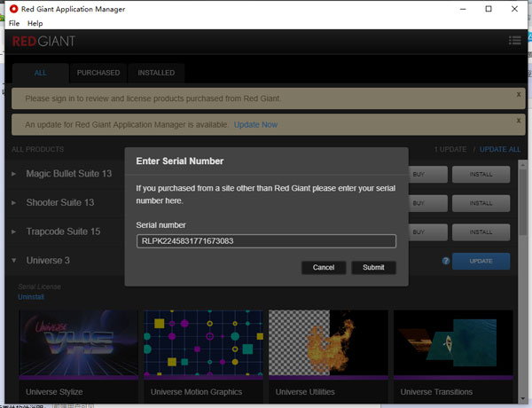
Task: Switch to the ALL tab
Action: click(x=41, y=73)
